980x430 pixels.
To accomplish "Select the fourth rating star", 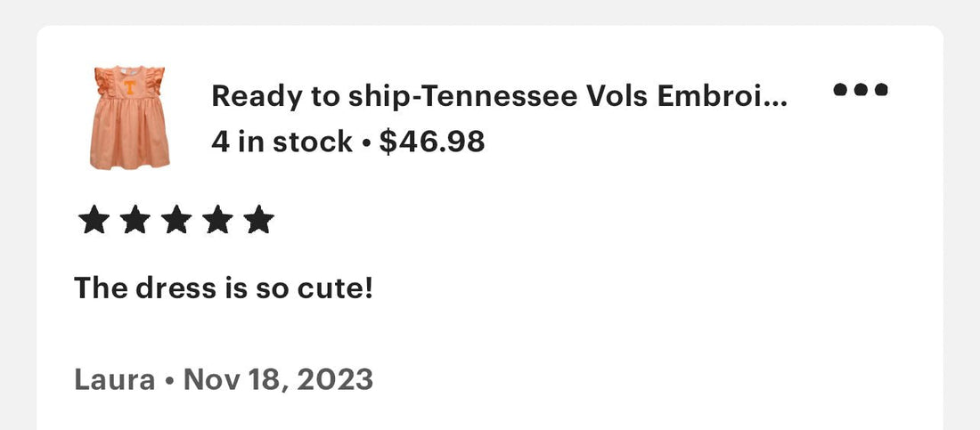I will (x=217, y=220).
